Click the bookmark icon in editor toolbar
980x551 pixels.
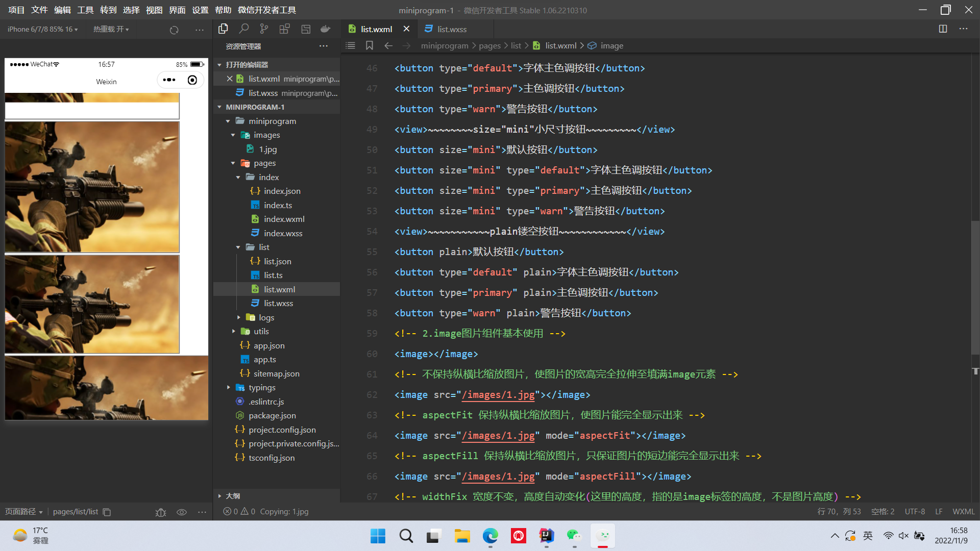[x=370, y=46]
